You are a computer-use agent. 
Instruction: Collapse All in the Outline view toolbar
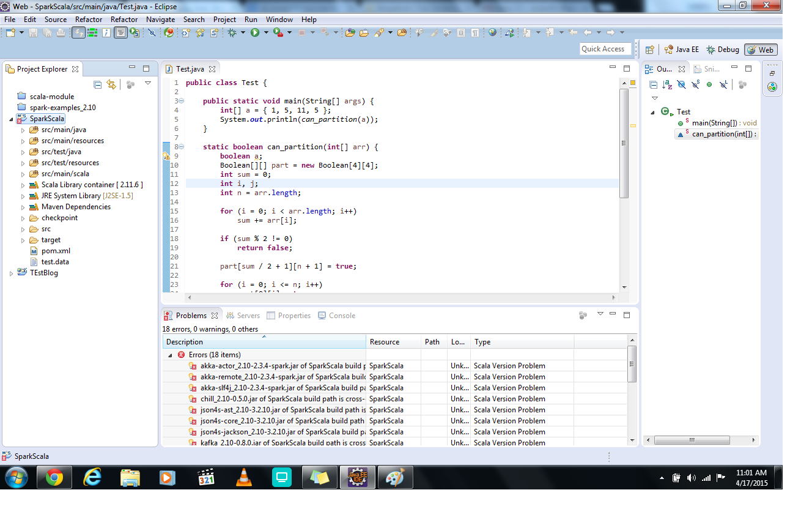point(654,84)
